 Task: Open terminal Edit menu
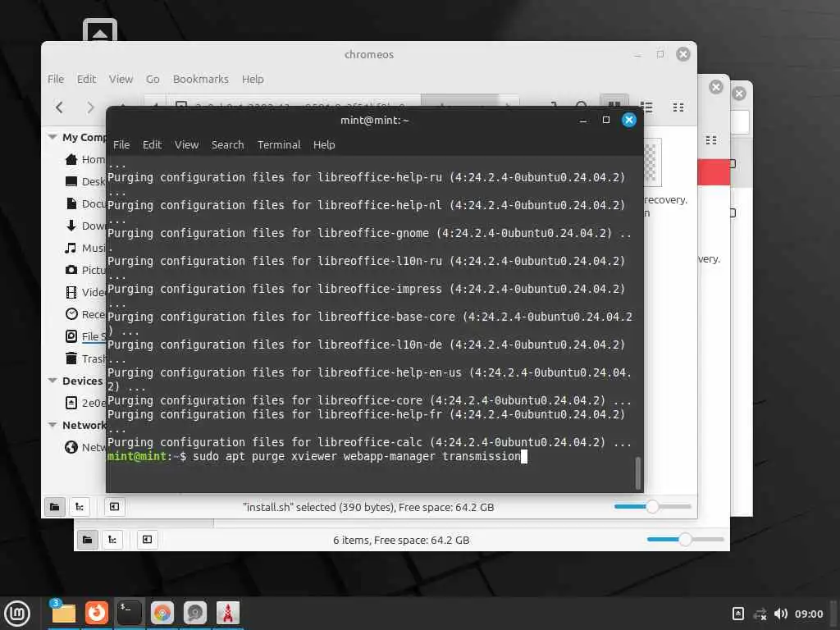click(152, 144)
